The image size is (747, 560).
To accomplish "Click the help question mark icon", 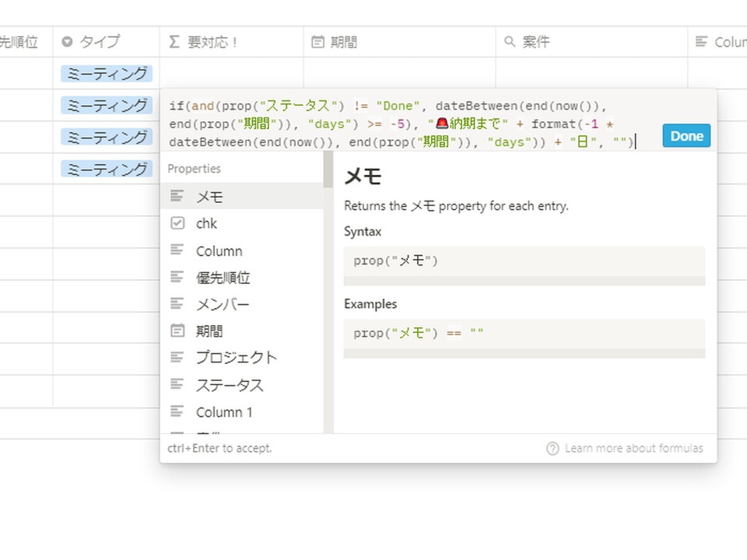I will tap(552, 449).
